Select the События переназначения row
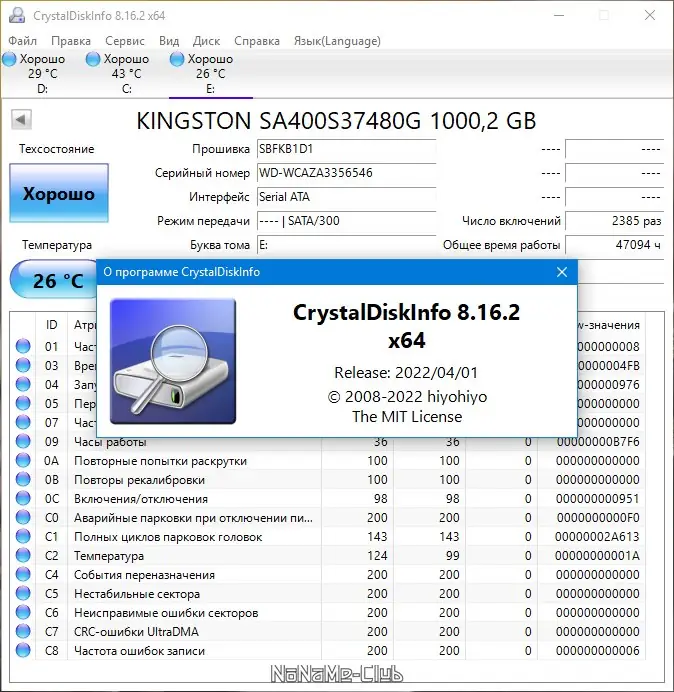The height and width of the screenshot is (692, 674). point(328,574)
